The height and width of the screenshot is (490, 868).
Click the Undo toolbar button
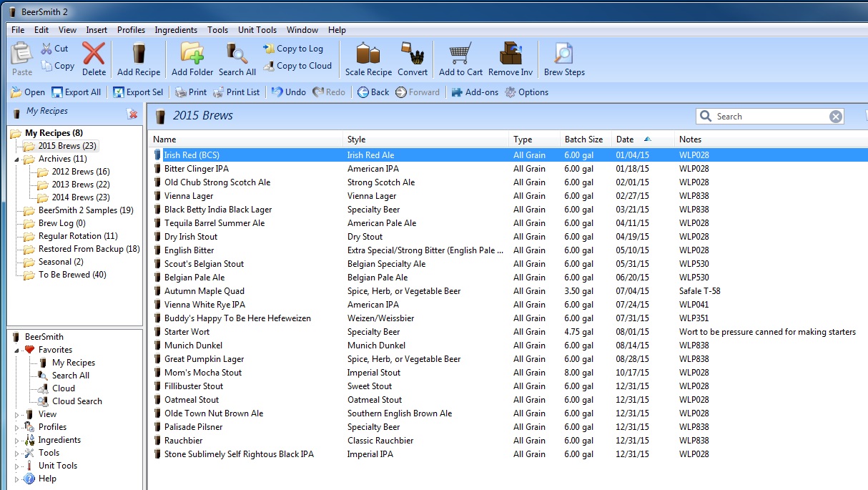(288, 92)
